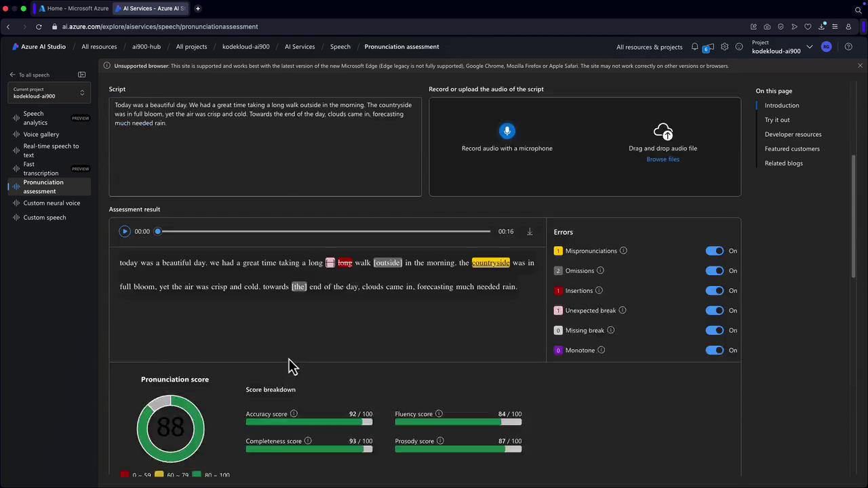This screenshot has height=488, width=868.
Task: Open the Project kodekloud-ai900 dropdown
Action: pos(809,47)
